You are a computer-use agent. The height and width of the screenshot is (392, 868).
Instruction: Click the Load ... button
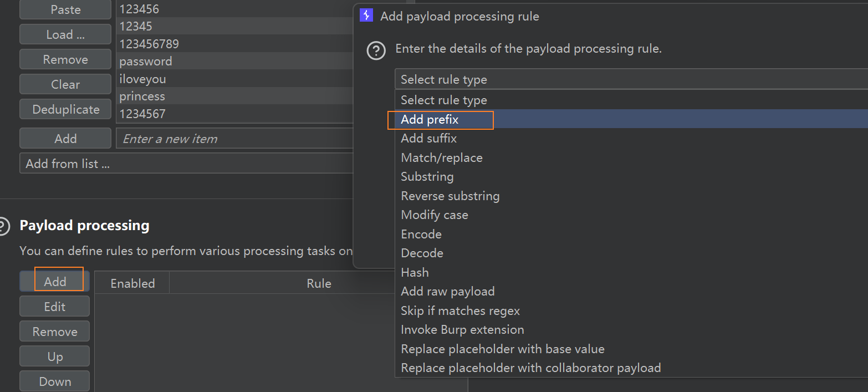click(65, 34)
